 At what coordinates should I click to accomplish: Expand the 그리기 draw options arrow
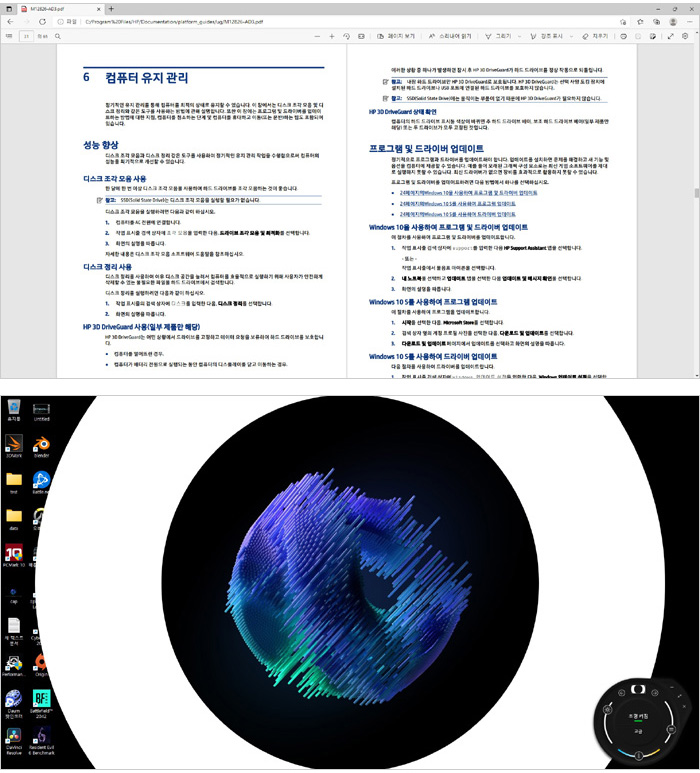coord(519,36)
